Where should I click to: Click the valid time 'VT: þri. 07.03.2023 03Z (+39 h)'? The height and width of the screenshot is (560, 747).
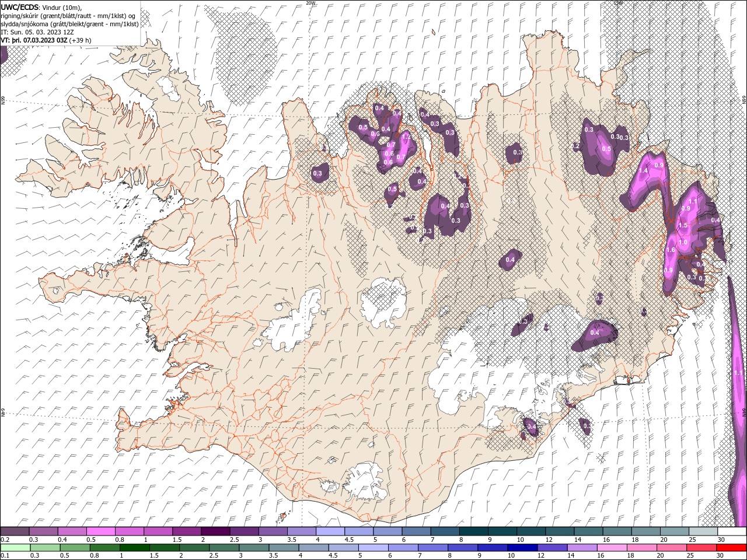tap(46, 40)
